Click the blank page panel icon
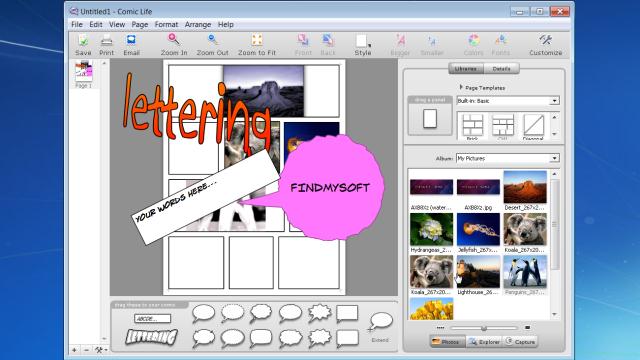 [430, 119]
